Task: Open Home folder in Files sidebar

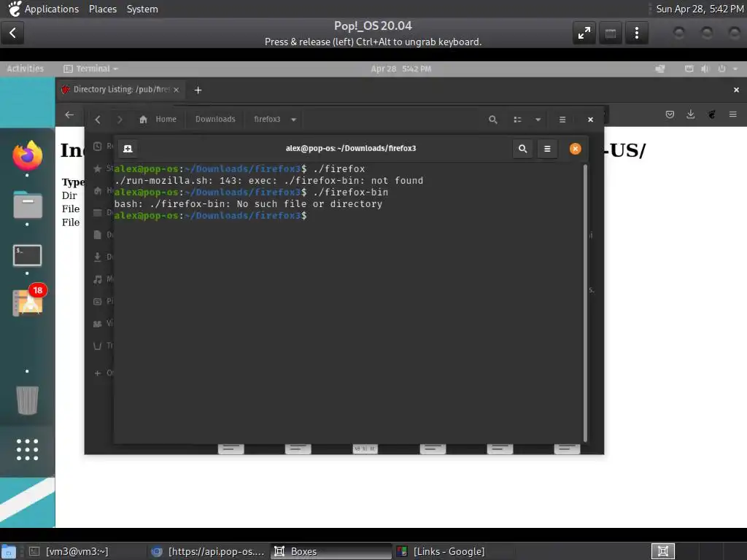Action: pyautogui.click(x=102, y=190)
